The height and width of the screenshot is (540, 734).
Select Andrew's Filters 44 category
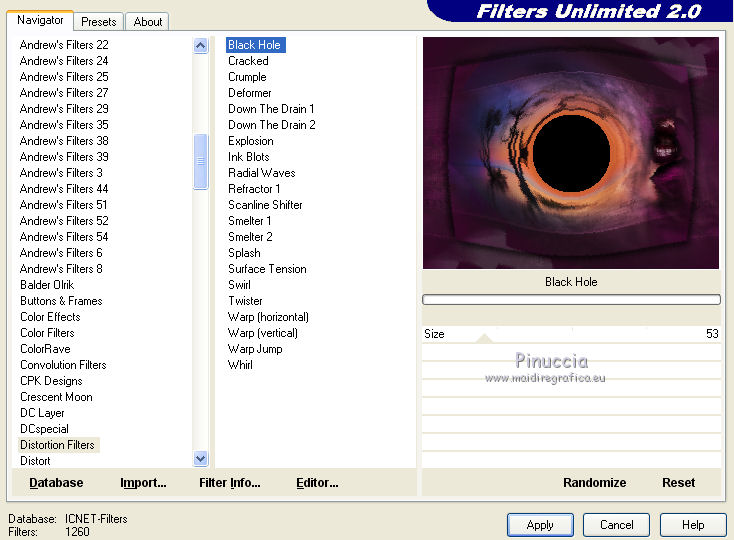pos(64,189)
